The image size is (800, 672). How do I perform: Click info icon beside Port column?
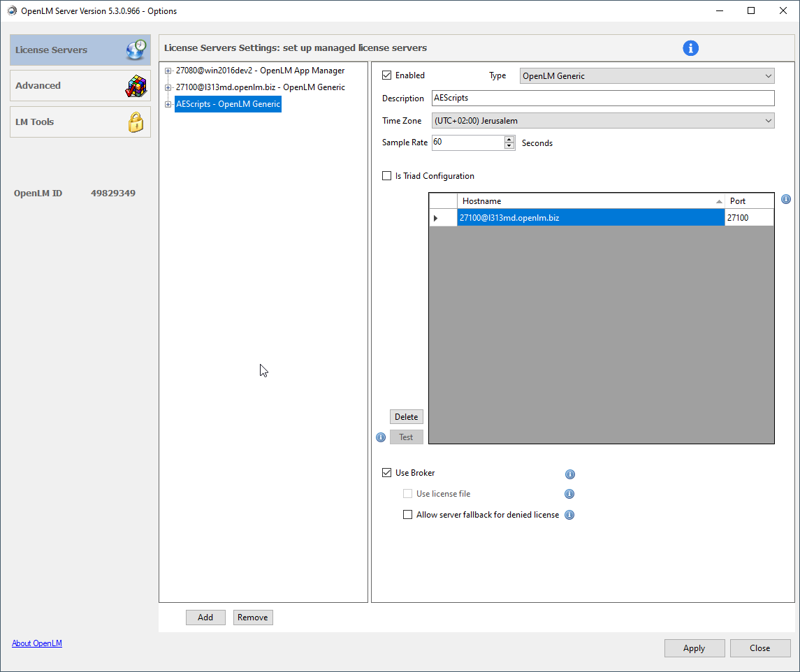(x=785, y=200)
